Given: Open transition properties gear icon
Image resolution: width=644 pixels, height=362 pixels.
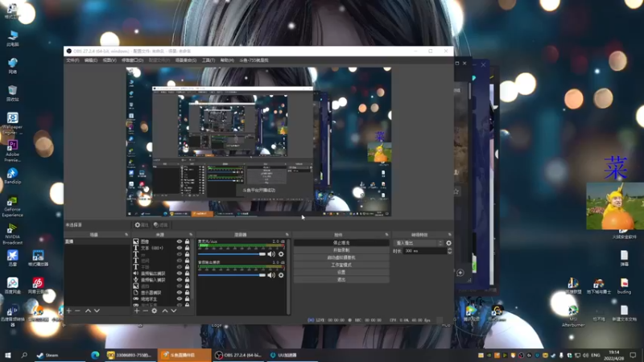Looking at the screenshot, I should (x=448, y=243).
